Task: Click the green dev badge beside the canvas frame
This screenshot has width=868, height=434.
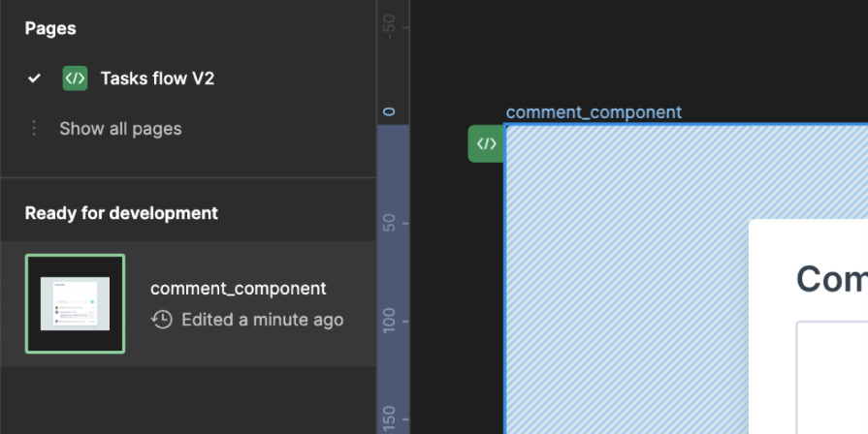Action: pos(486,143)
